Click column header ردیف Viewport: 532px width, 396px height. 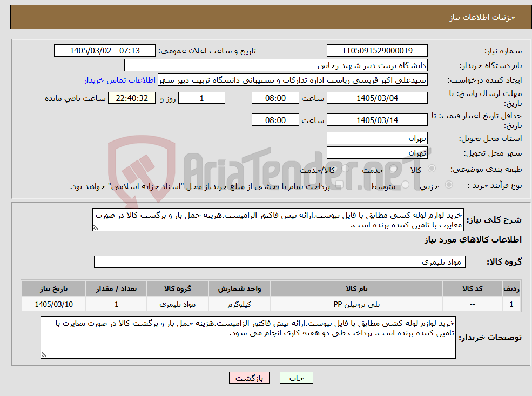click(x=511, y=289)
